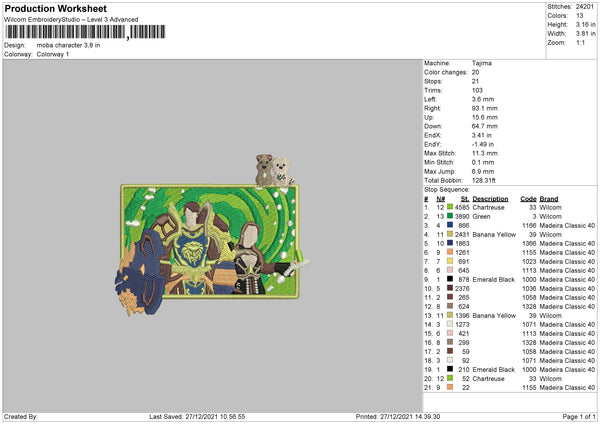Click the 'Stop Sequence:' heading
Screen dimensions: 600x424
[x=447, y=190]
